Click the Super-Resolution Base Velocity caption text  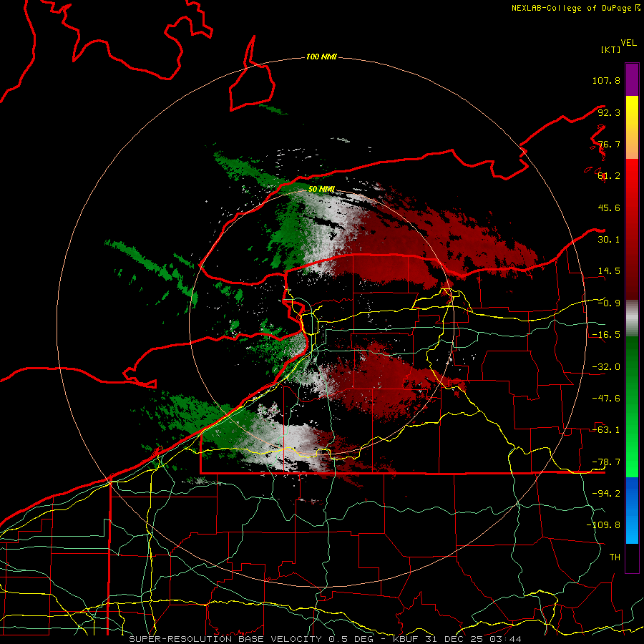pos(326,639)
